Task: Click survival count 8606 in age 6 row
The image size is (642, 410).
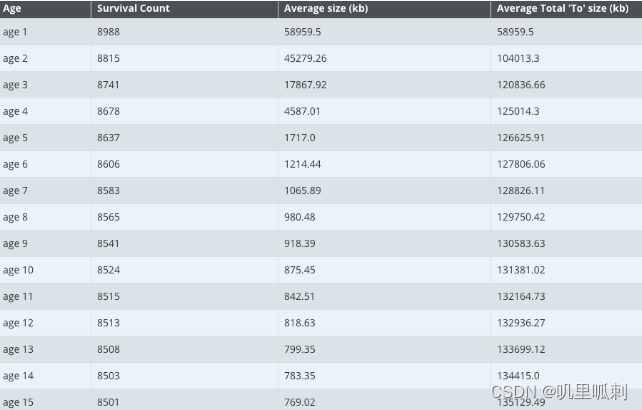Action: pos(108,164)
